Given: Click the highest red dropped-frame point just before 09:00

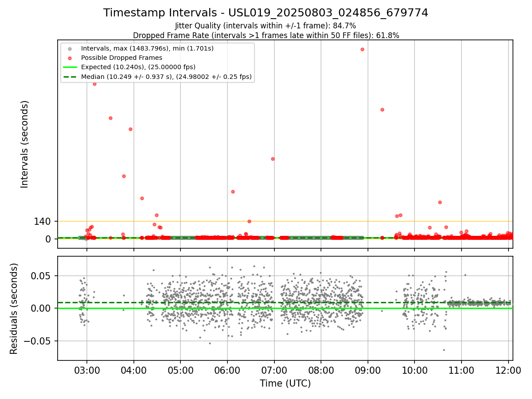Looking at the screenshot, I should 362,49.
